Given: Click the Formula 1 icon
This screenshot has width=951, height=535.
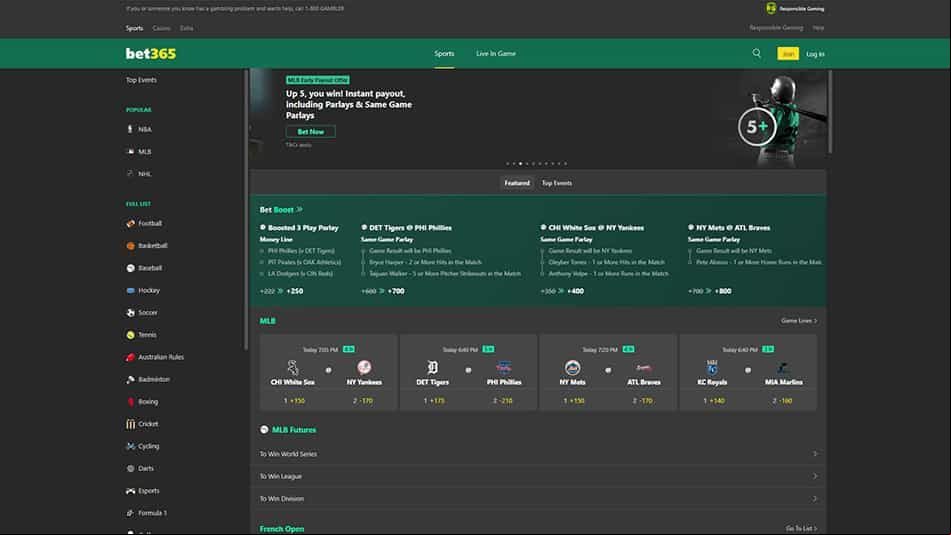Looking at the screenshot, I should (x=130, y=513).
